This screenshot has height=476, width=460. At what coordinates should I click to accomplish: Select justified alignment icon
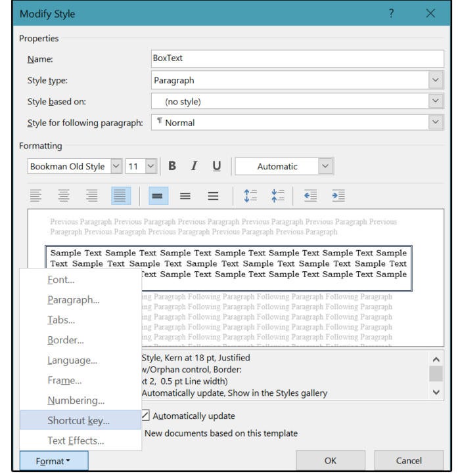click(121, 196)
